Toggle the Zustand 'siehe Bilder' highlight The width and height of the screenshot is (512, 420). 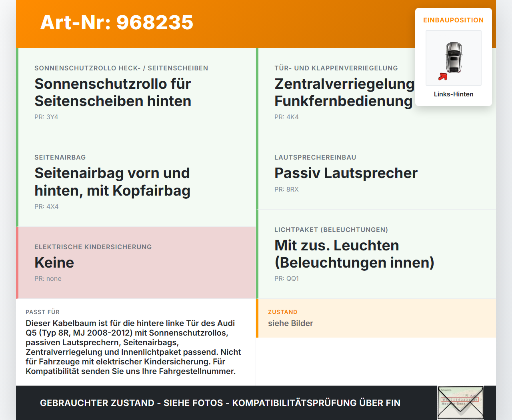pyautogui.click(x=290, y=323)
